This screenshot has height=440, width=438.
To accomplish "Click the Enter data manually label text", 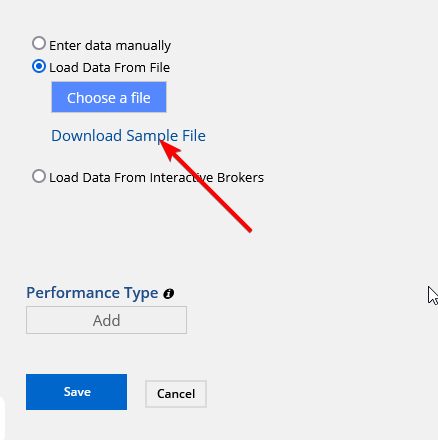I will pos(110,46).
